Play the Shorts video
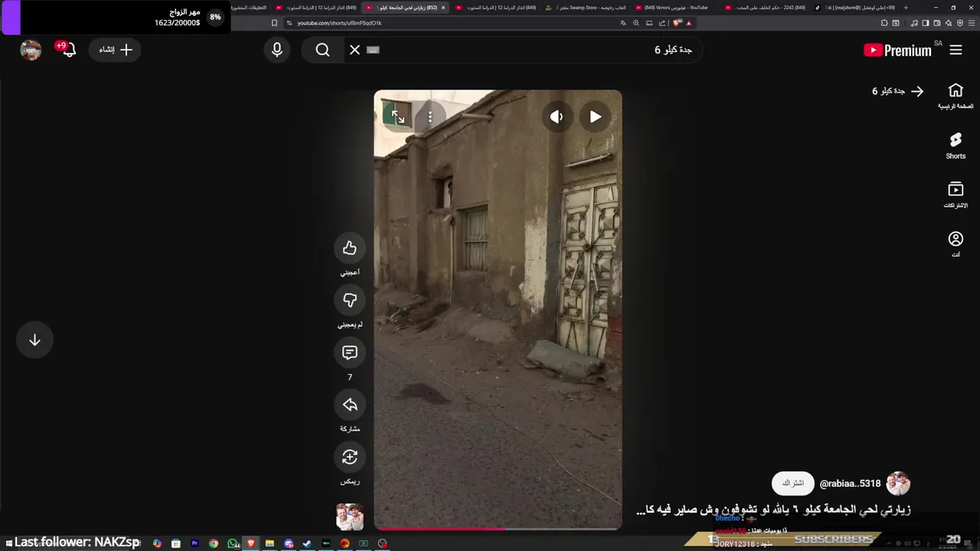Viewport: 980px width, 551px height. (595, 116)
